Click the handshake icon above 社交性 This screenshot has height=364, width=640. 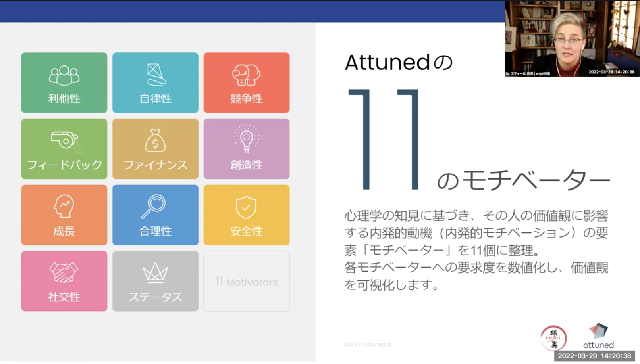64,272
